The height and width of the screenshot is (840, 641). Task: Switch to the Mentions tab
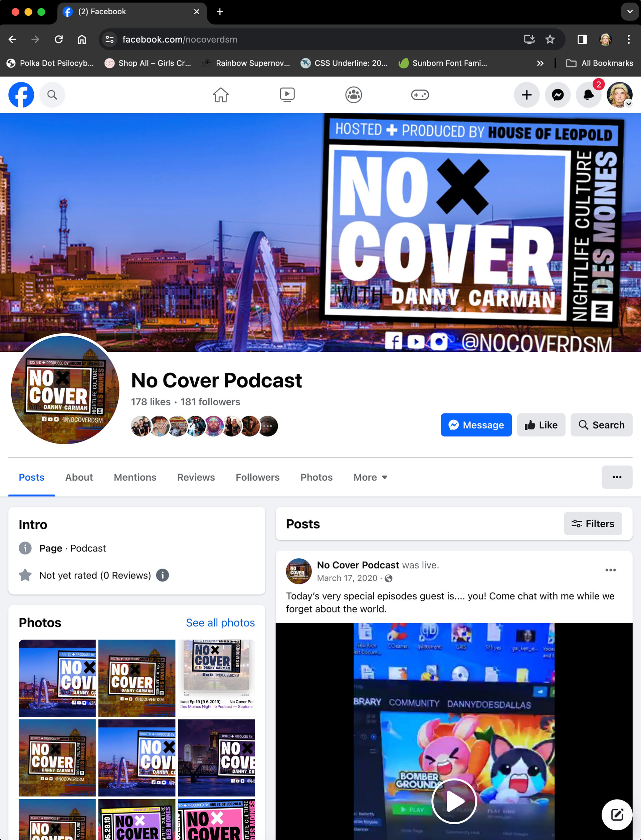point(135,477)
